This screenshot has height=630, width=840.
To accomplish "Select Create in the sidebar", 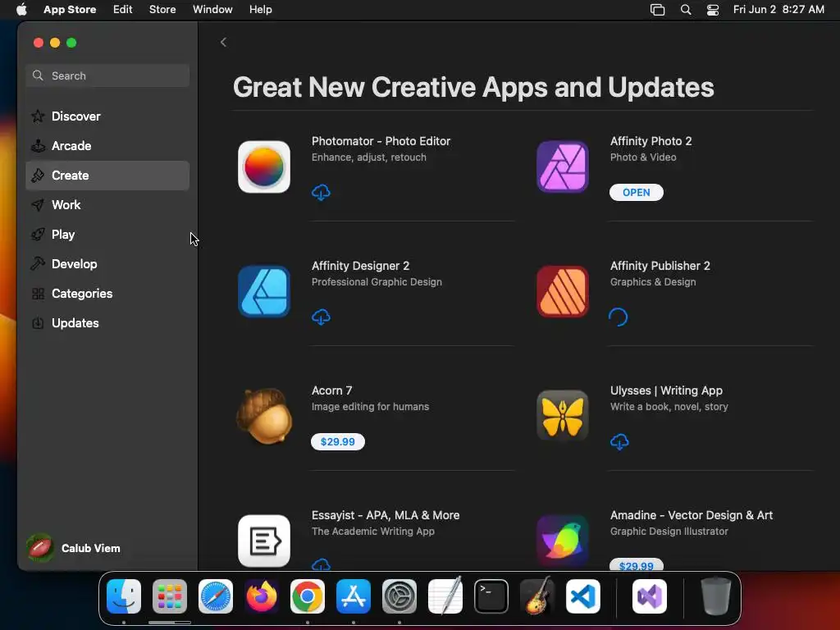I will 107,176.
